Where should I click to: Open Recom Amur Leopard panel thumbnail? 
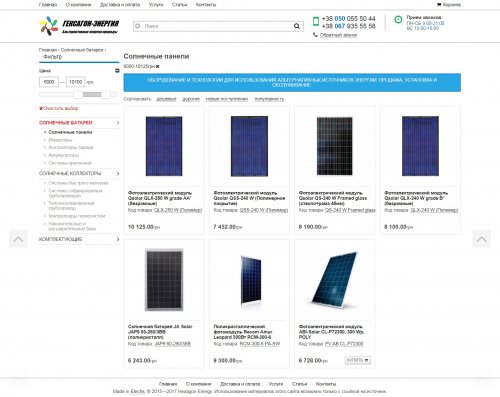coord(251,279)
